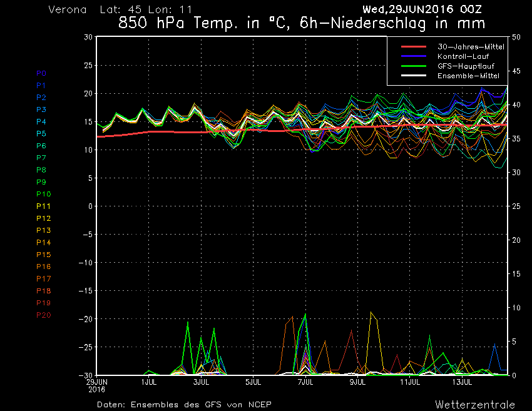Click the "3JUL" date axis label
The height and width of the screenshot is (411, 532).
point(201,382)
